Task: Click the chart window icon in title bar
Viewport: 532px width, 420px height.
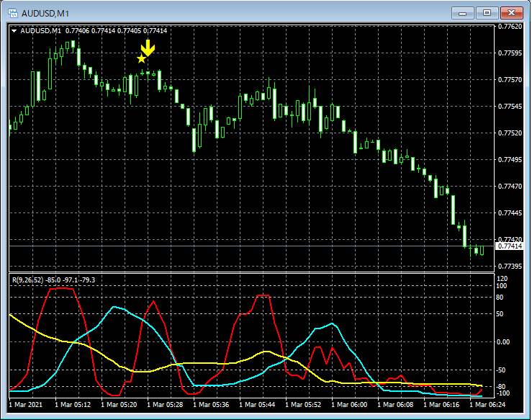Action: [12, 12]
